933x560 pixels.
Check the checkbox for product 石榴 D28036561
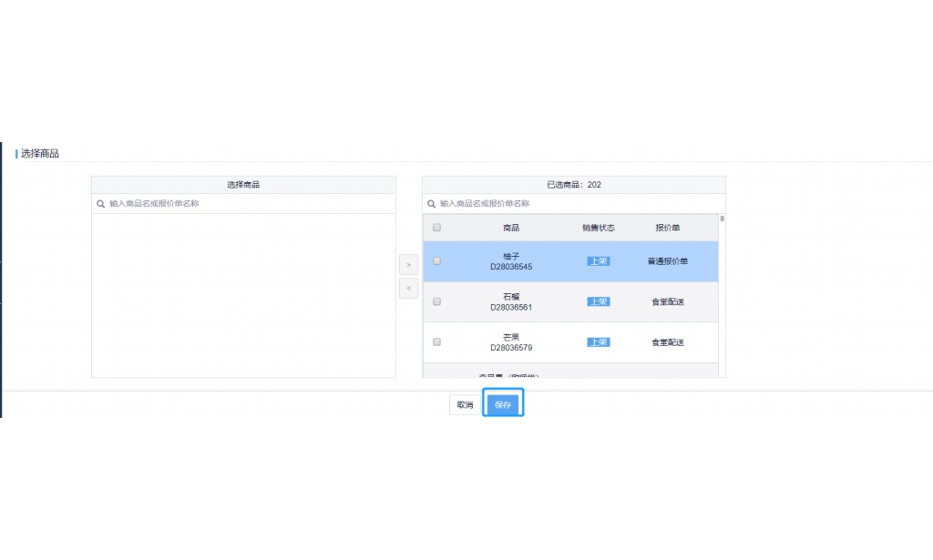click(x=436, y=301)
